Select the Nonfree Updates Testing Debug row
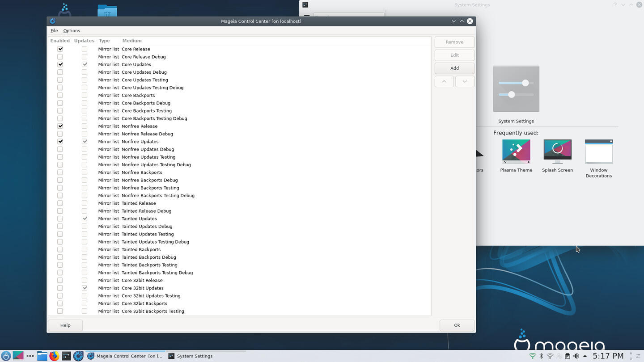Image resolution: width=644 pixels, height=362 pixels. click(x=239, y=164)
